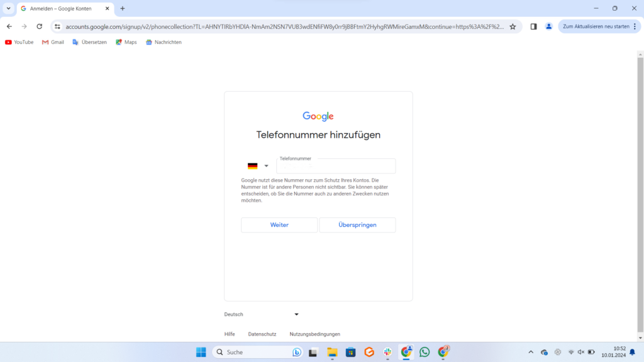Open WhatsApp from the taskbar

click(425, 352)
